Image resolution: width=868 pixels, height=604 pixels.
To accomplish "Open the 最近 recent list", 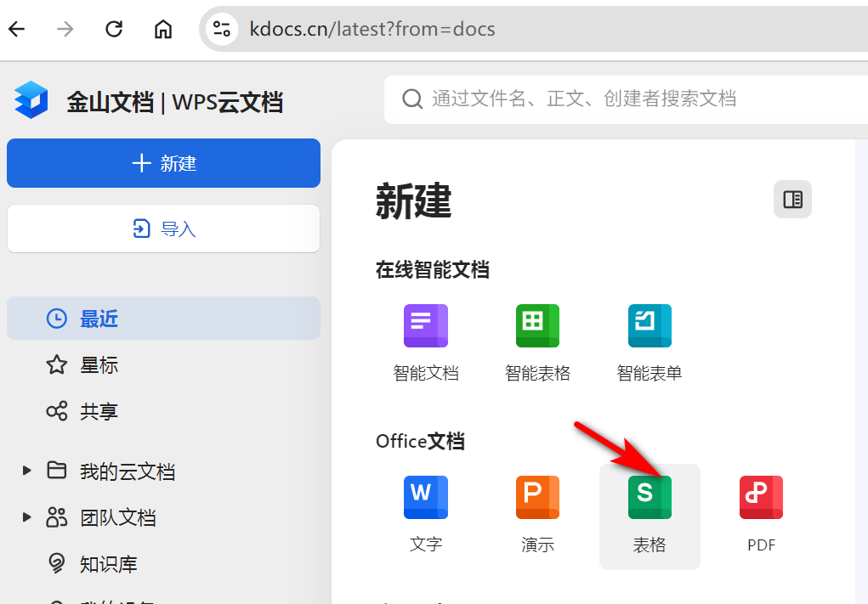I will 163,318.
